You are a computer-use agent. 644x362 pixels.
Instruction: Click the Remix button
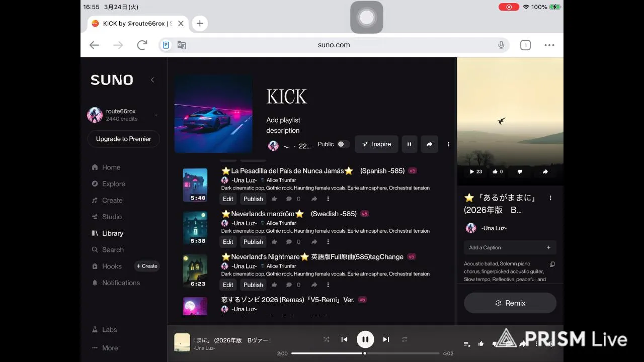pos(510,303)
